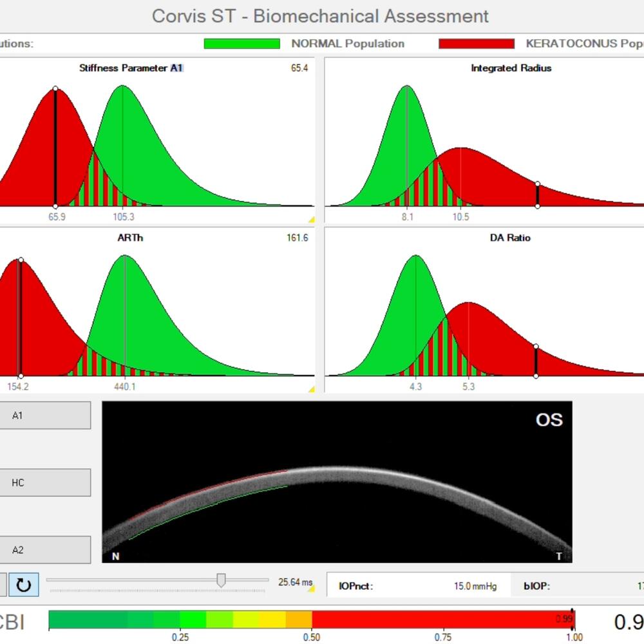
Task: Jump to the A1 applanation frame
Action: pyautogui.click(x=45, y=415)
